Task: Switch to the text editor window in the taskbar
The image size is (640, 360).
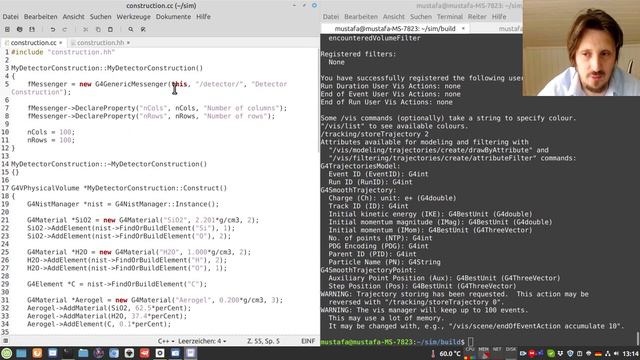Action: 191,353
